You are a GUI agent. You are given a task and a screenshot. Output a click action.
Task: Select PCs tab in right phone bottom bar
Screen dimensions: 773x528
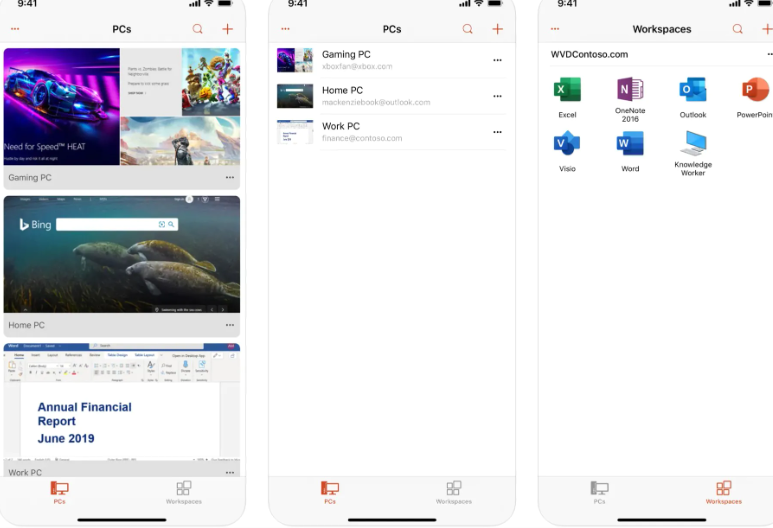coord(599,493)
